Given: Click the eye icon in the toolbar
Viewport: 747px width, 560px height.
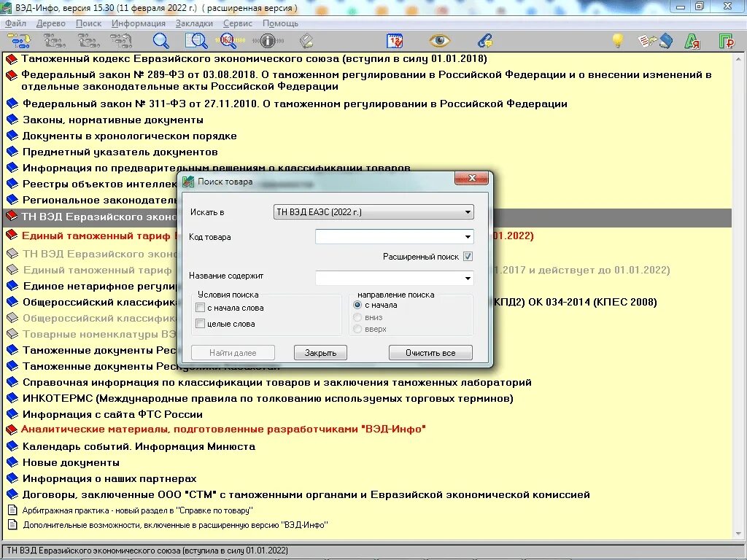Looking at the screenshot, I should pyautogui.click(x=440, y=41).
